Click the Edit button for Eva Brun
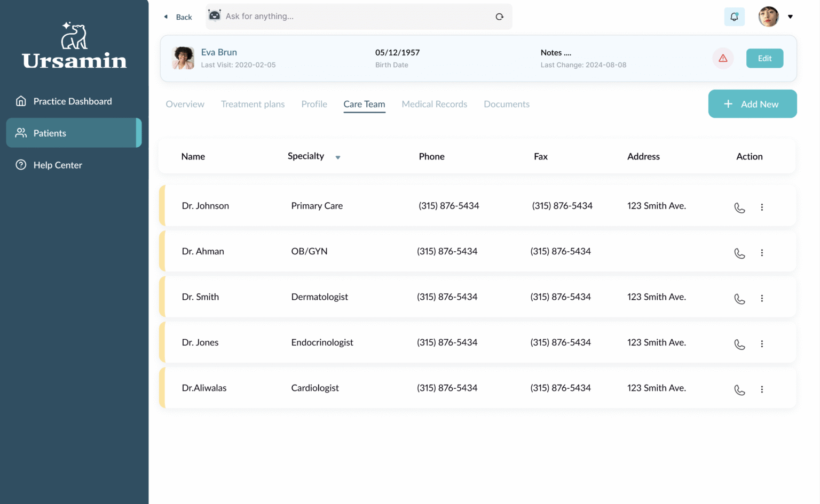 764,58
